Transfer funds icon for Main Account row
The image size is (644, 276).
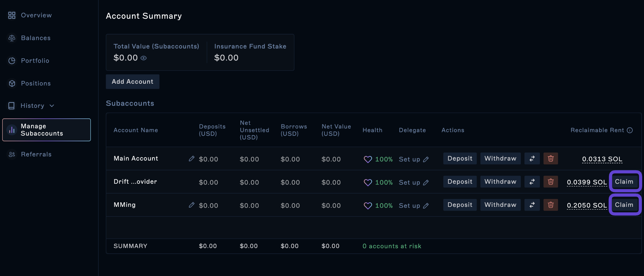tap(532, 159)
